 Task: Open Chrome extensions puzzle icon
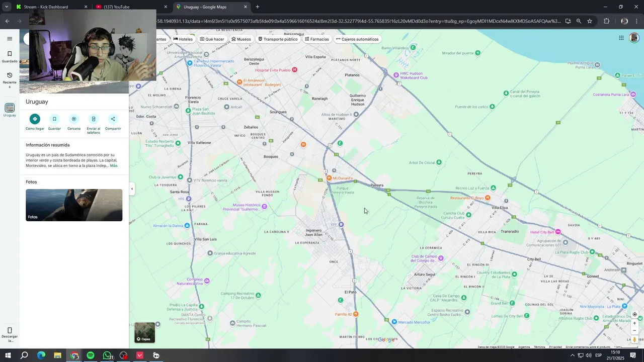click(606, 21)
